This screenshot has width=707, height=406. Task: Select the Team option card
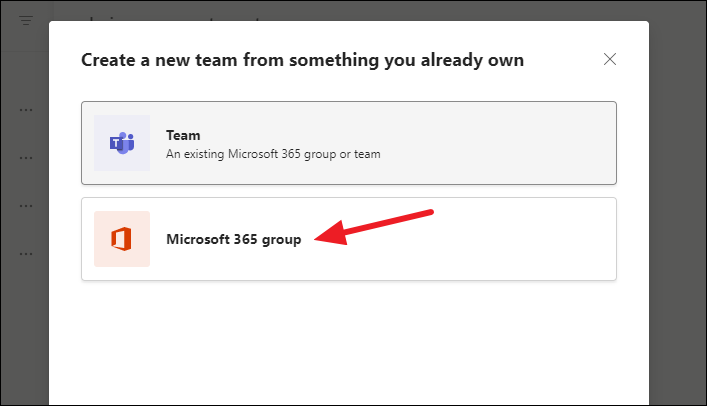point(349,143)
